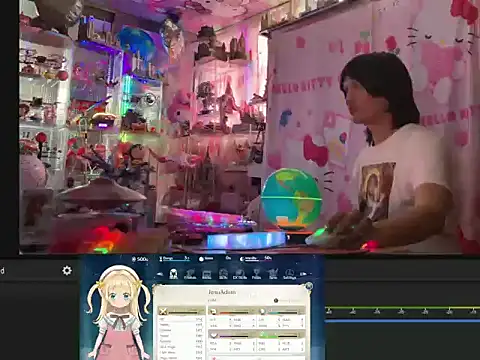Screen dimensions: 480x360
Task: Adjust the blue audio volume slider
Action: point(403,321)
